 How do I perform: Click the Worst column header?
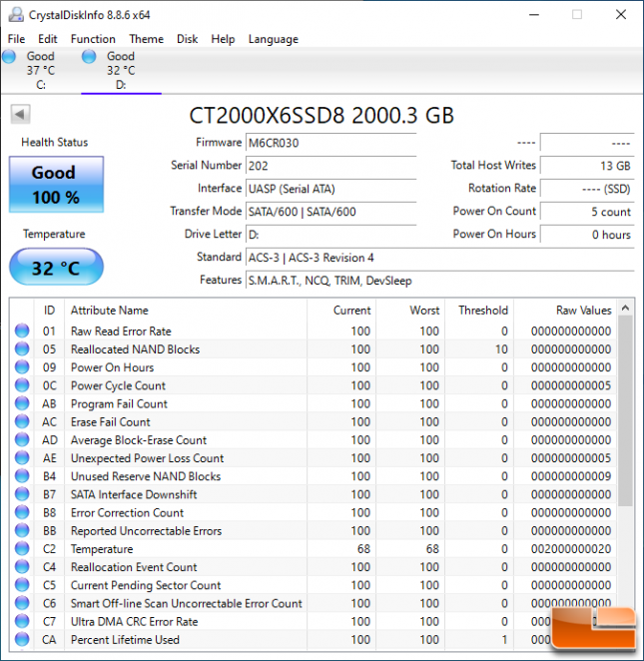point(410,311)
